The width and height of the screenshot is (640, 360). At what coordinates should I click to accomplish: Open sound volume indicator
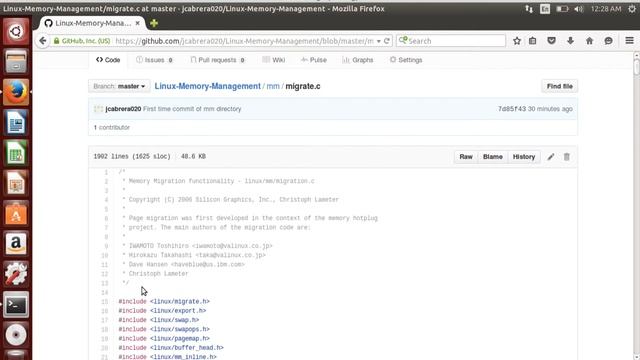[x=578, y=9]
